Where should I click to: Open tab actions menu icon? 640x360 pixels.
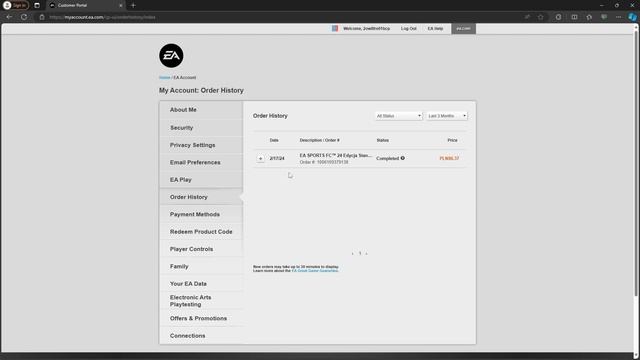click(37, 5)
